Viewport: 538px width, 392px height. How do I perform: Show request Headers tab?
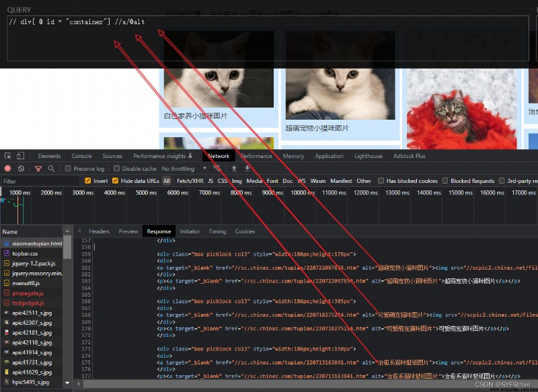pyautogui.click(x=99, y=231)
